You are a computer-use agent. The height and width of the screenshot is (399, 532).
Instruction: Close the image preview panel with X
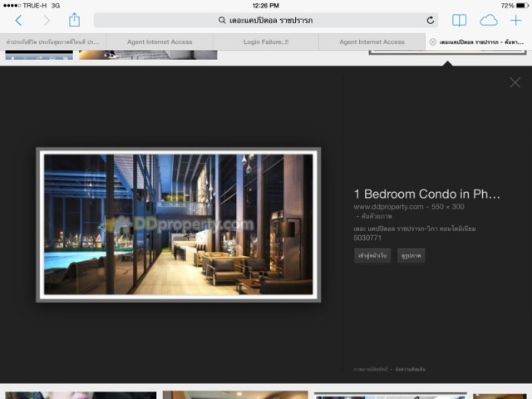point(515,82)
